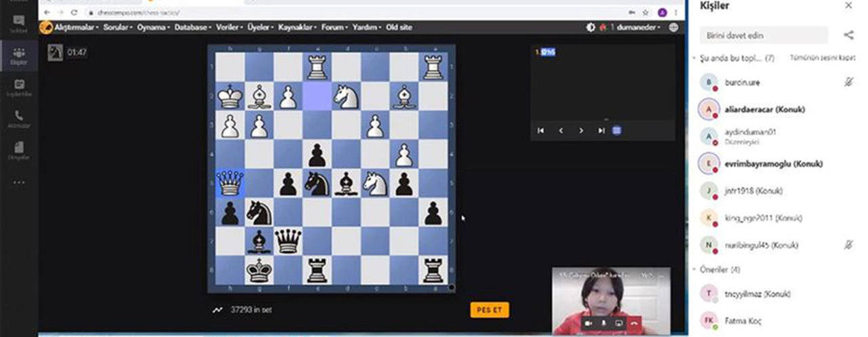Screen dimensions: 868x337
Task: Go to the next move arrow
Action: [581, 130]
